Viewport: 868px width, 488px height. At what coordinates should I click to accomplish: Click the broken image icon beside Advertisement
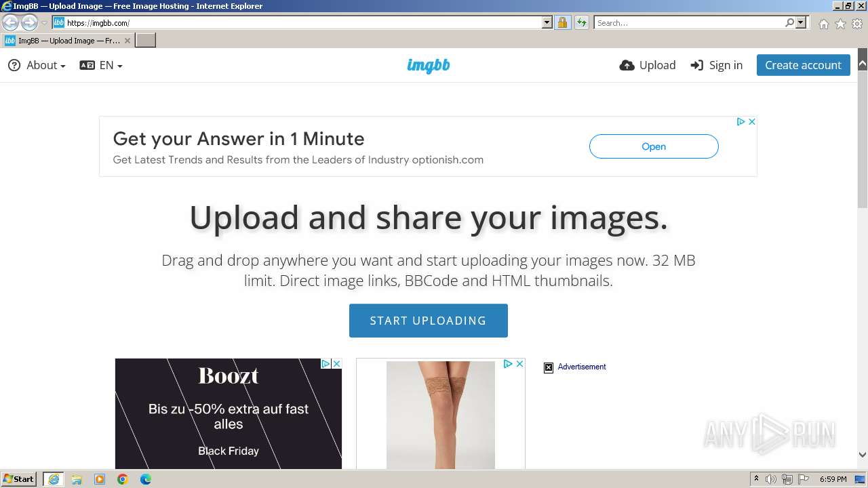549,367
